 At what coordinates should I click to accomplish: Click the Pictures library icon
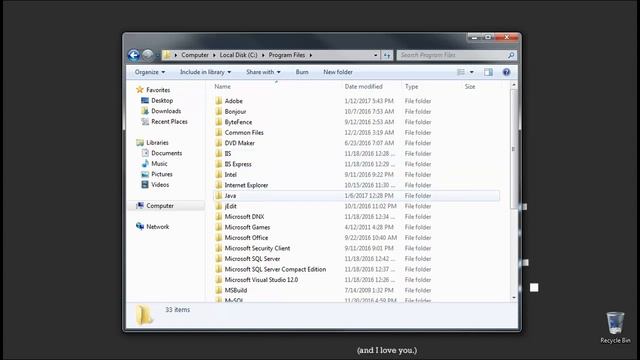click(145, 174)
